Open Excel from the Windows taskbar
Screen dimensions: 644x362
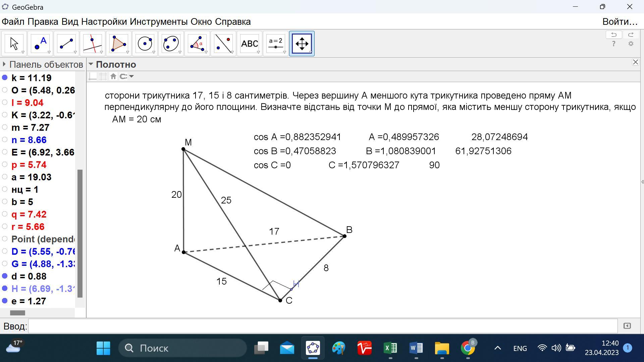(x=390, y=348)
